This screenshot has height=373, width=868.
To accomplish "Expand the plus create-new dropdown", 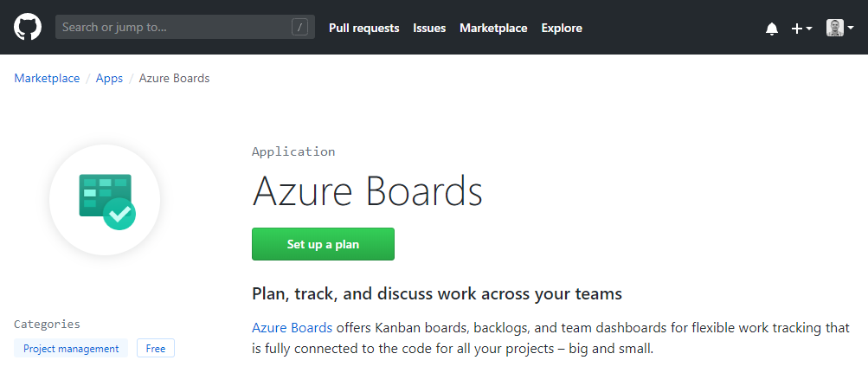I will coord(801,29).
